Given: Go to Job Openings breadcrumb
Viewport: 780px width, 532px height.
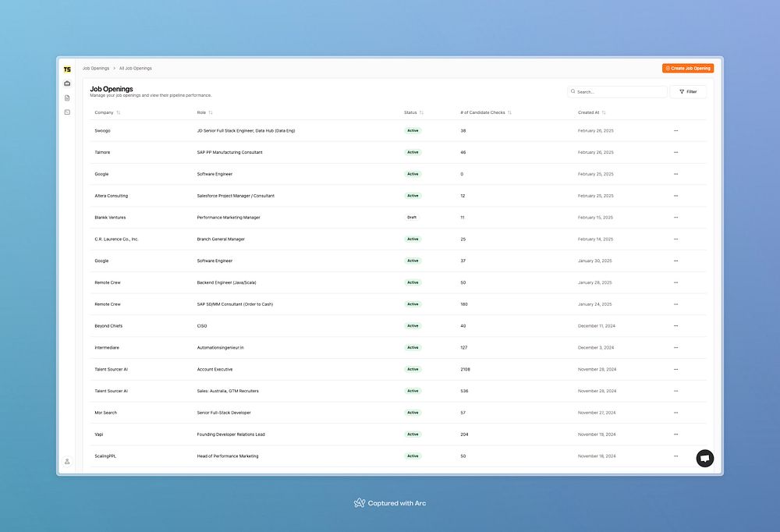Looking at the screenshot, I should tap(96, 68).
